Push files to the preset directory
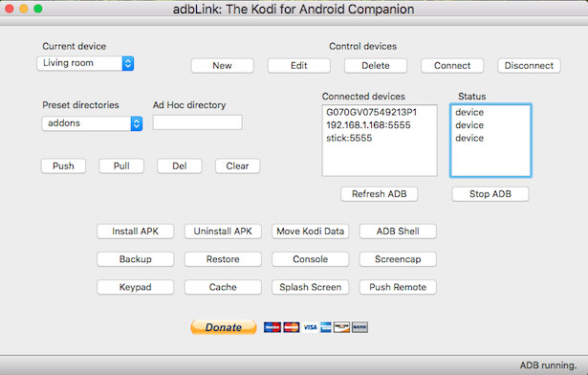This screenshot has width=588, height=375. point(63,166)
